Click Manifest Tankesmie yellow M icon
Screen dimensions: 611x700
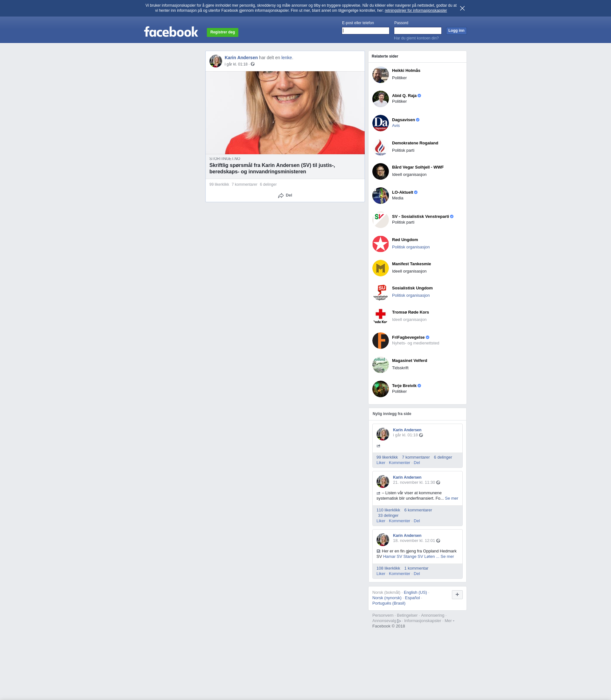pos(380,268)
